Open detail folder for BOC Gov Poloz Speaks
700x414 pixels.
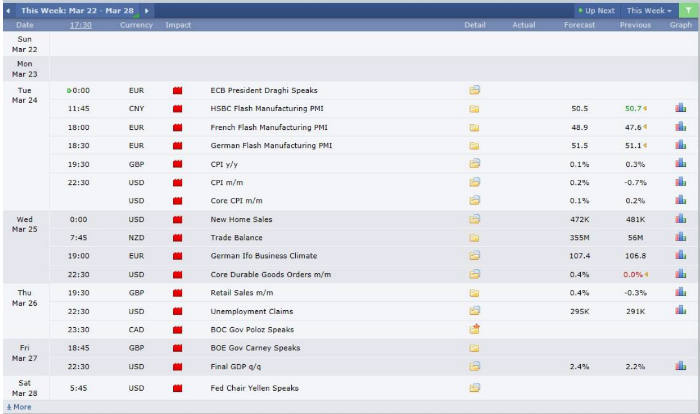coord(474,329)
